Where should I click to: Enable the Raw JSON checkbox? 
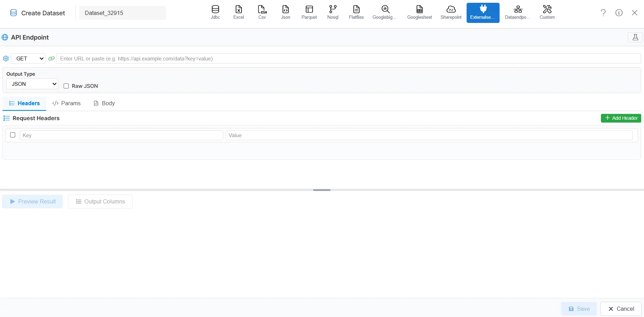(x=66, y=86)
